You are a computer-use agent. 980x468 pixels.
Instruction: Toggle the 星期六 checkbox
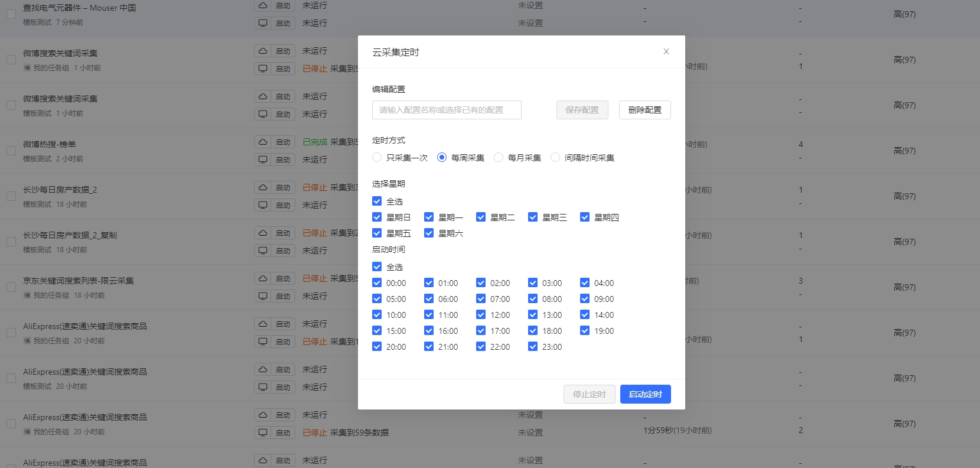coord(429,233)
